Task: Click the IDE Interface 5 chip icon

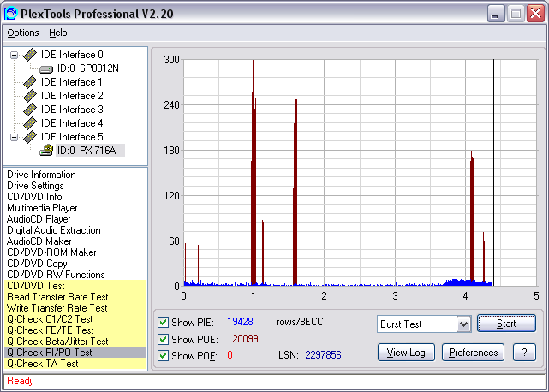Action: point(30,136)
